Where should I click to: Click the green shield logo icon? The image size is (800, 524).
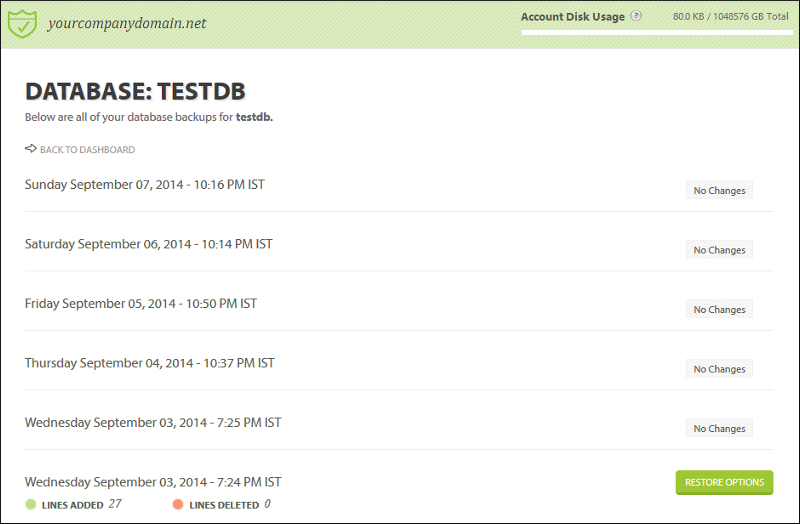(22, 22)
